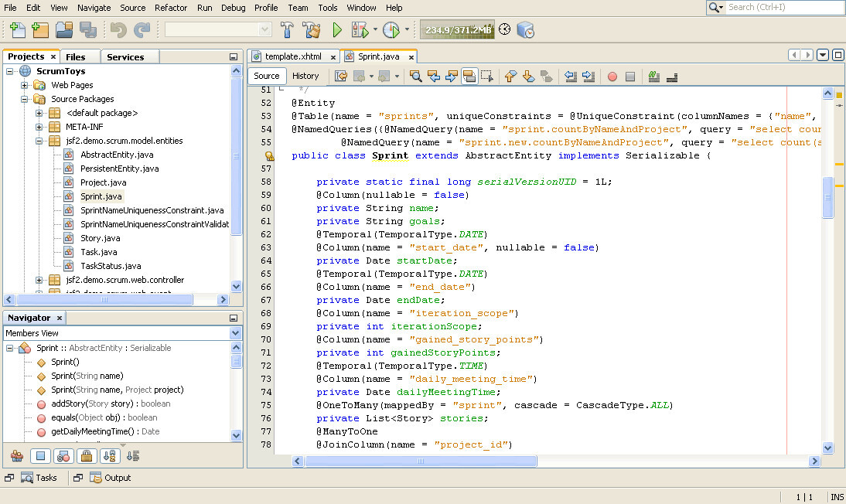Screen dimensions: 846x504
Task: Click the Undo icon
Action: 119,31
